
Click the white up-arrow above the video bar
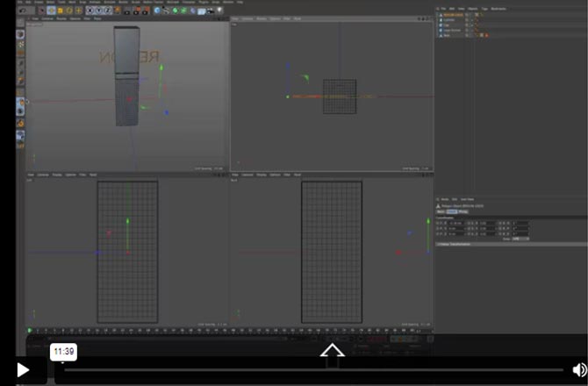click(332, 353)
